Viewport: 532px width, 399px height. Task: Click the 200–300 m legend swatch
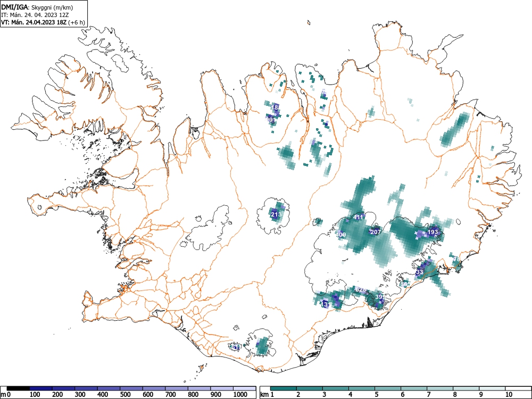63,388
